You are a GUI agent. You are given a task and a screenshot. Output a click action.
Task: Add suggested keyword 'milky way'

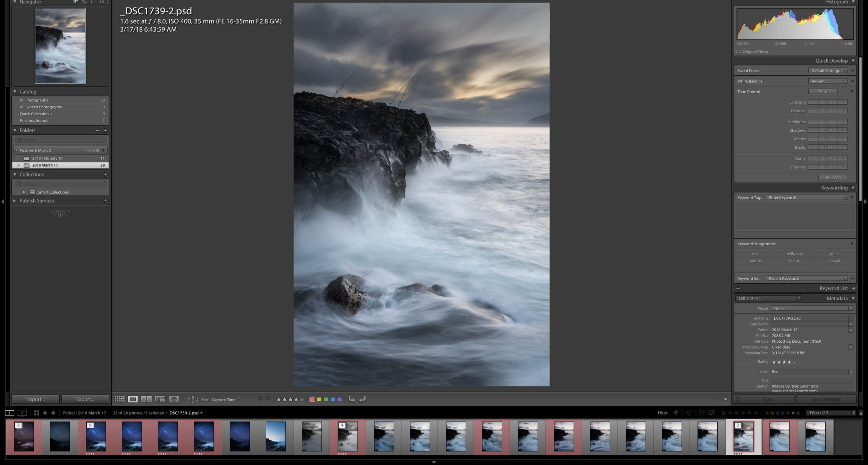[795, 254]
